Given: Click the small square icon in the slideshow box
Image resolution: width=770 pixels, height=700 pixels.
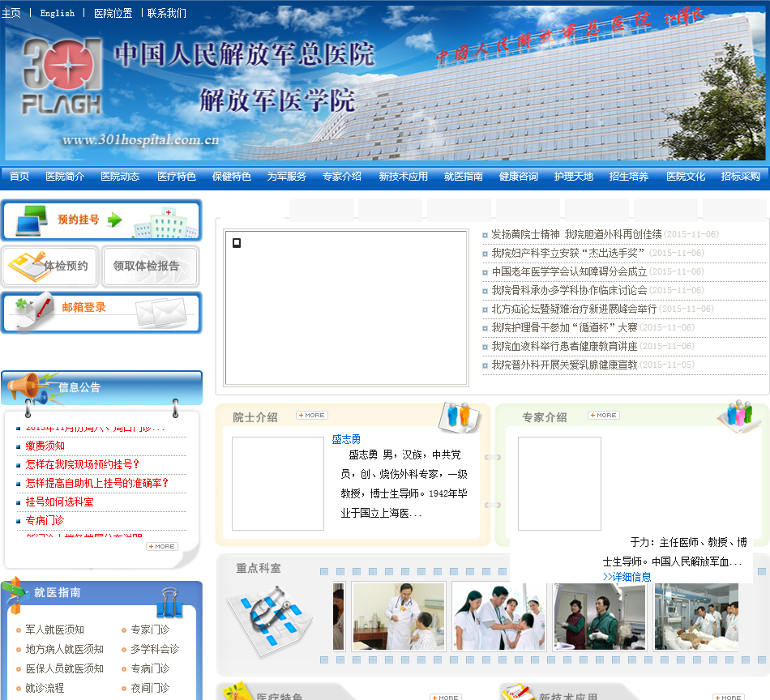Looking at the screenshot, I should click(x=237, y=243).
